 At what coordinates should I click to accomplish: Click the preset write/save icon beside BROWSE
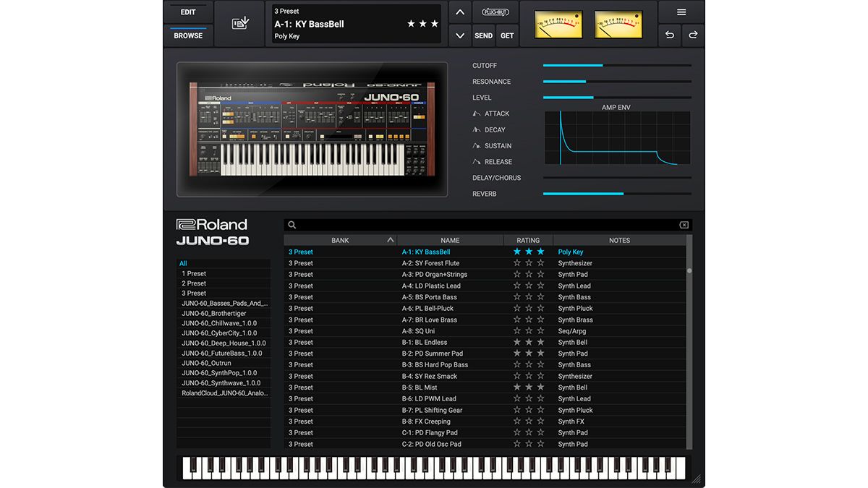click(x=239, y=22)
